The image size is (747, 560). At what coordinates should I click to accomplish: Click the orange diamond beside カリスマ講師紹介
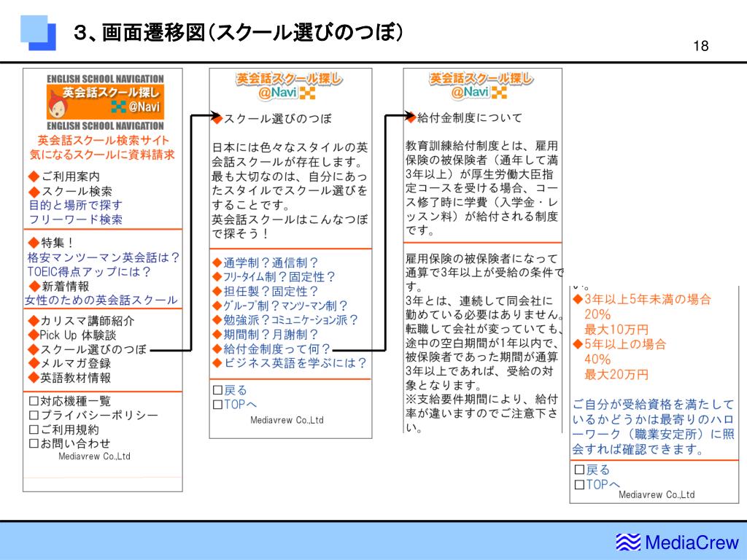pyautogui.click(x=34, y=321)
